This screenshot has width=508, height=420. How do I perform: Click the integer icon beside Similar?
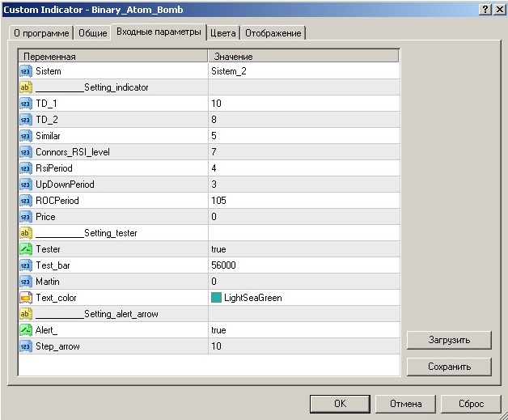pos(26,136)
